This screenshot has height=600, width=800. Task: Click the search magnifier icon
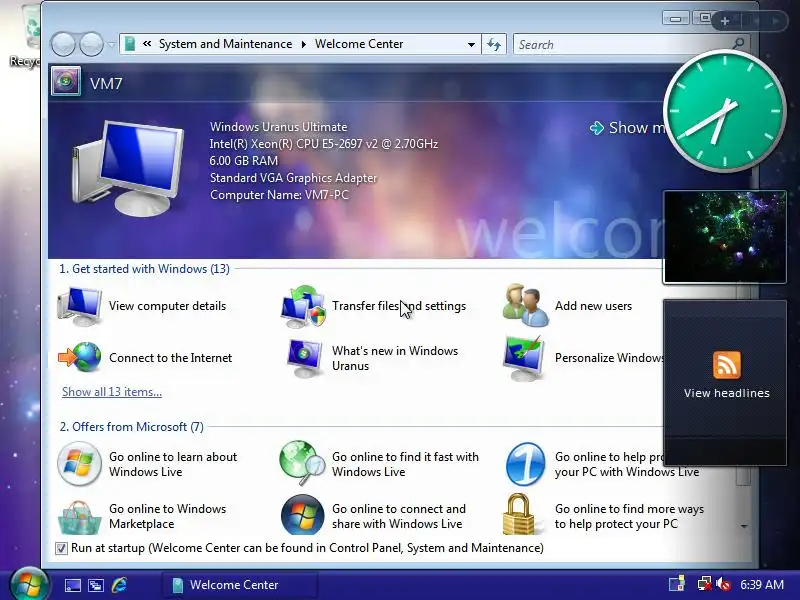pyautogui.click(x=738, y=44)
